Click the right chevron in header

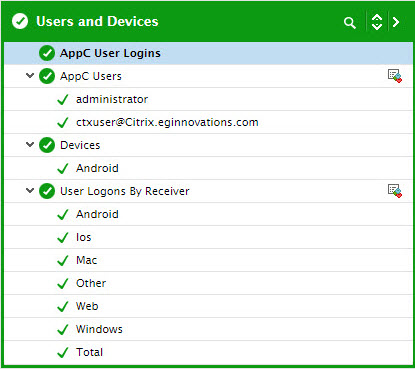(x=396, y=22)
